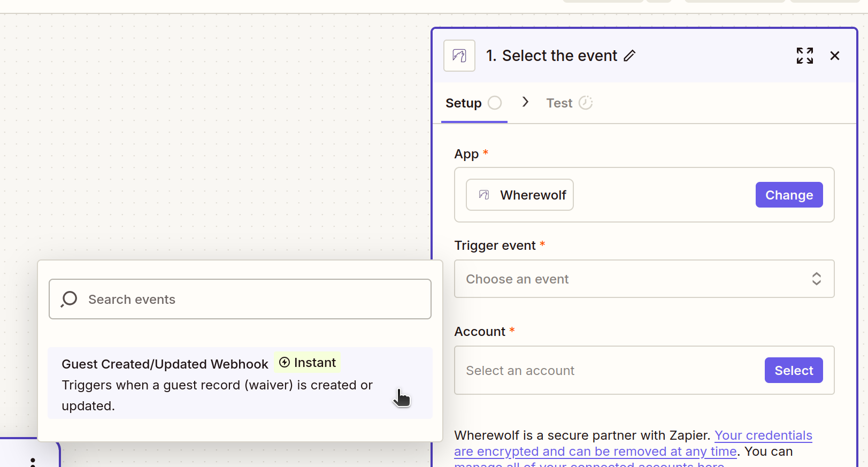Click the chevron between Setup and Test
Screen dimensions: 868x467
[525, 102]
